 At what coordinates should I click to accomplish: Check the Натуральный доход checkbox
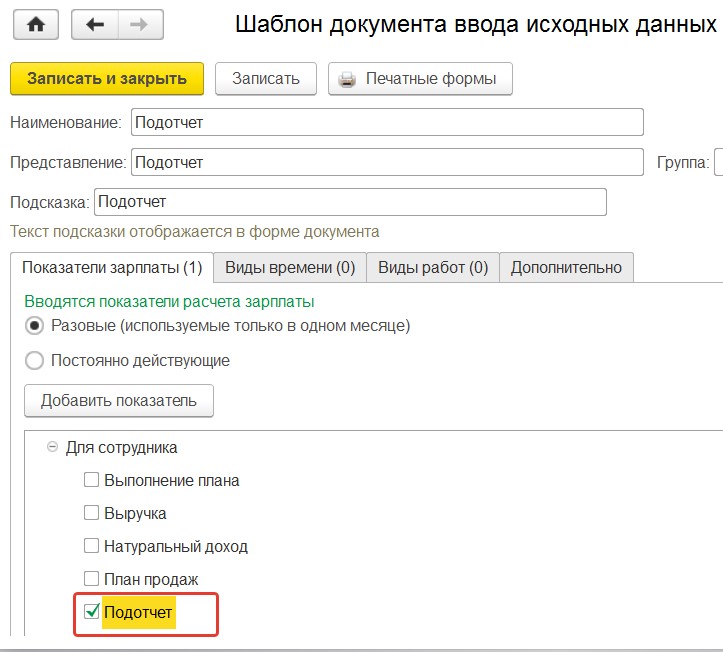(x=91, y=545)
